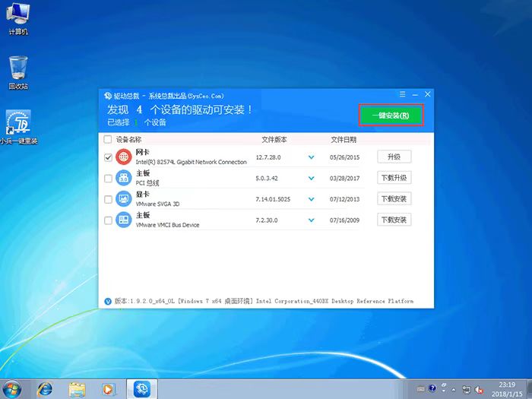Click the 显卡 VMware SVGA 3D icon
Screen dimensions: 532x399
(x=123, y=199)
